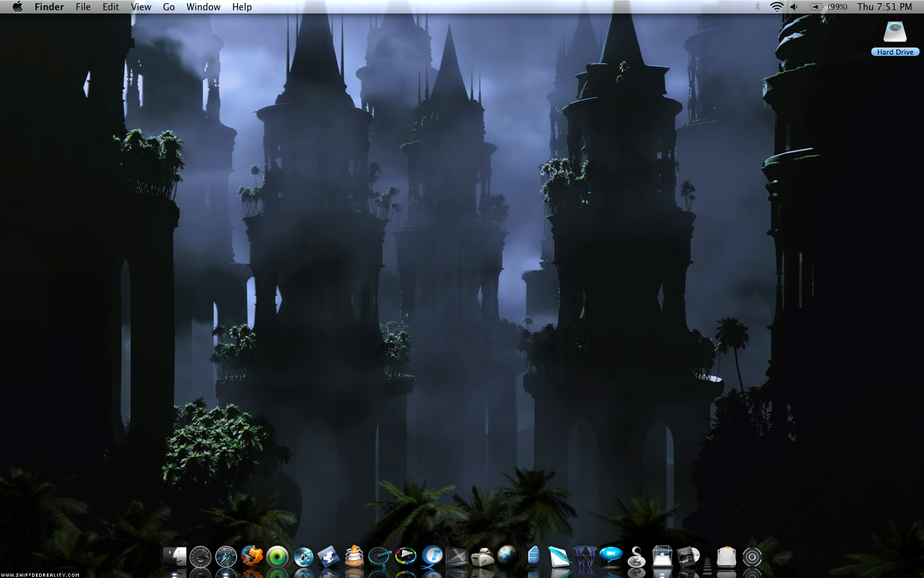Click the concentric circles Dock icon
The height and width of the screenshot is (578, 924).
click(x=752, y=556)
